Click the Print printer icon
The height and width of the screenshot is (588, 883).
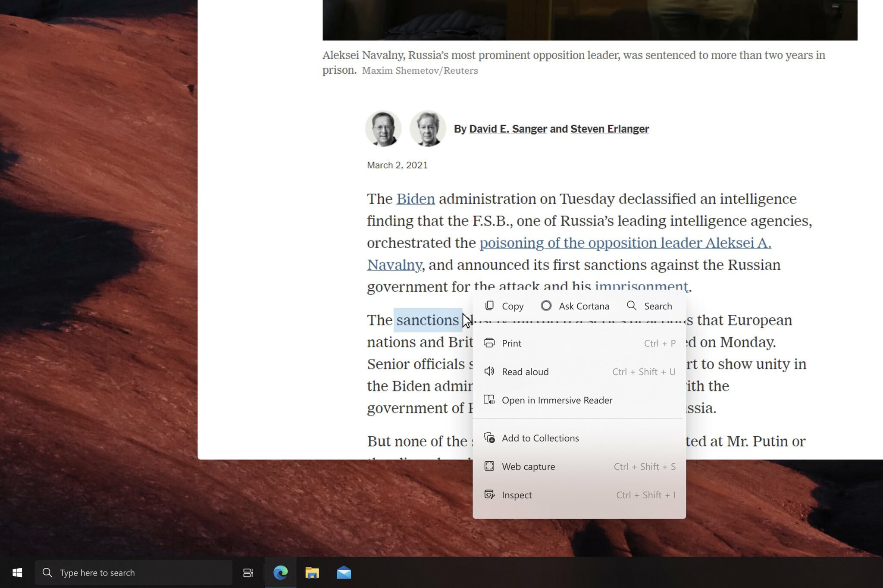tap(489, 343)
